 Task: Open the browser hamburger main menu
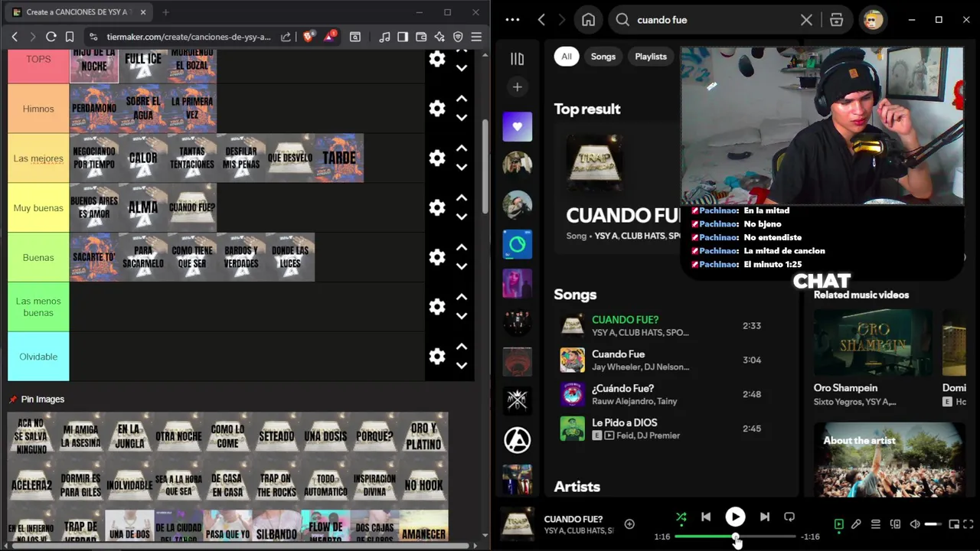point(476,37)
